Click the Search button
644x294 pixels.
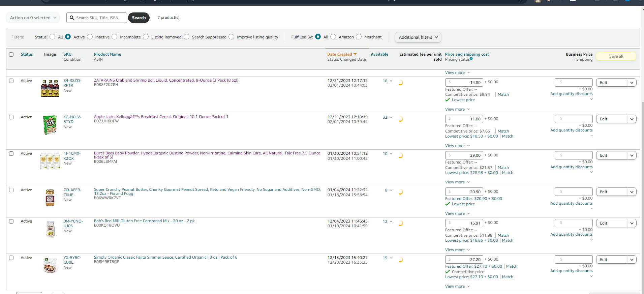click(139, 18)
